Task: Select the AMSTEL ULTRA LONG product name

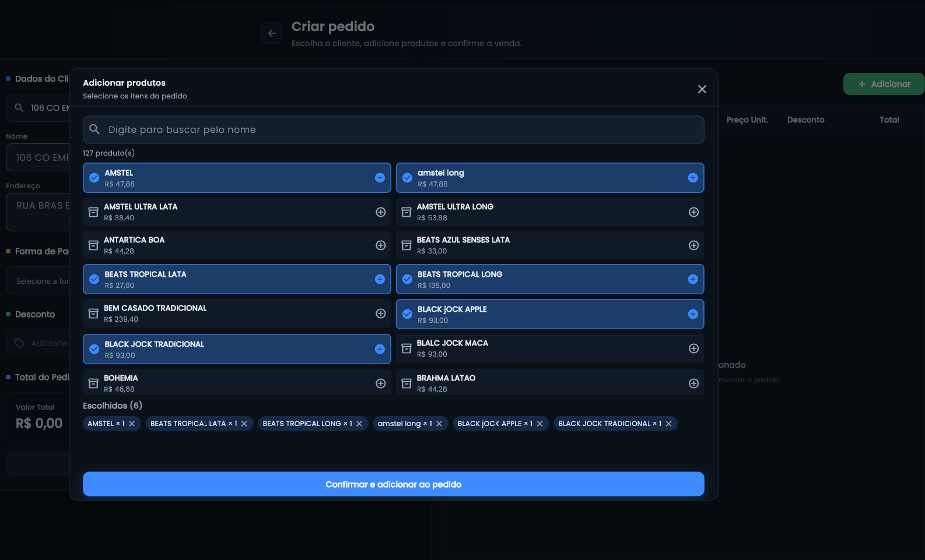Action: click(x=455, y=207)
